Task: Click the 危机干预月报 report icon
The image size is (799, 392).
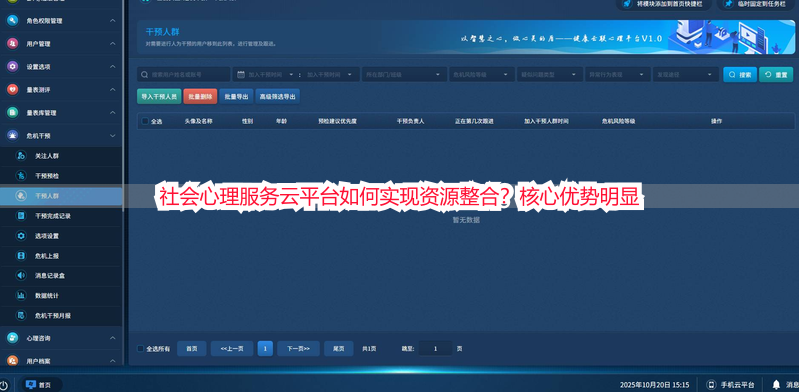Action: click(21, 316)
